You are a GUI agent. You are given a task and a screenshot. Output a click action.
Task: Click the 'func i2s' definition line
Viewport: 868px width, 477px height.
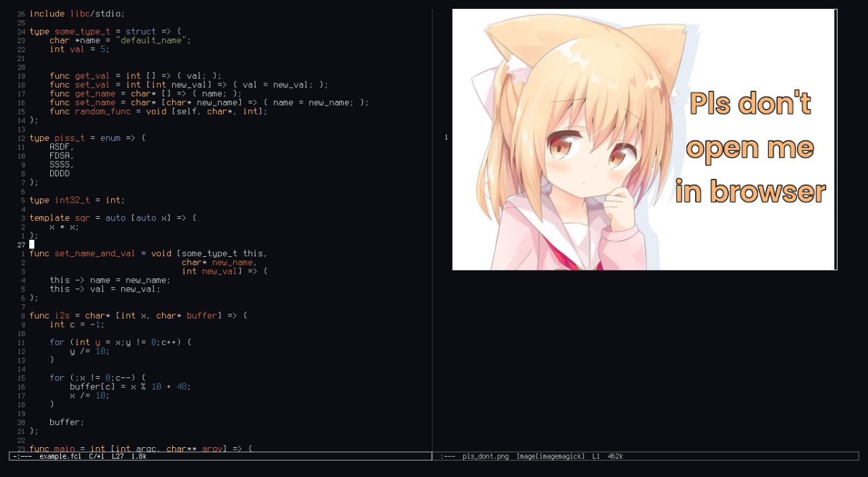pos(138,316)
